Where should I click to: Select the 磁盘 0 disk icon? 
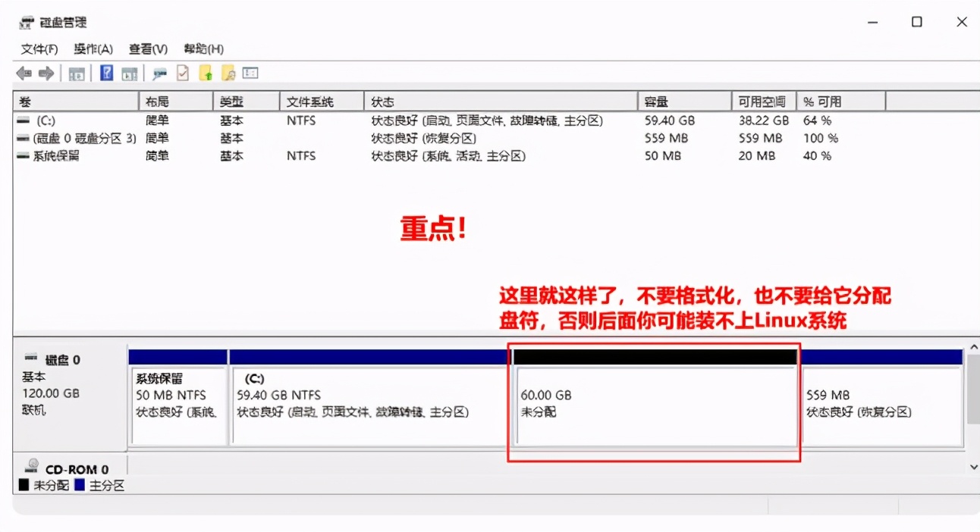[x=31, y=359]
